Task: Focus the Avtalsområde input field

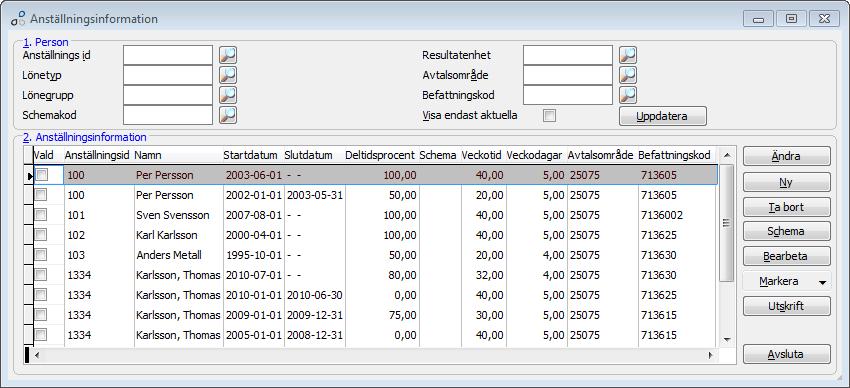Action: coord(568,75)
